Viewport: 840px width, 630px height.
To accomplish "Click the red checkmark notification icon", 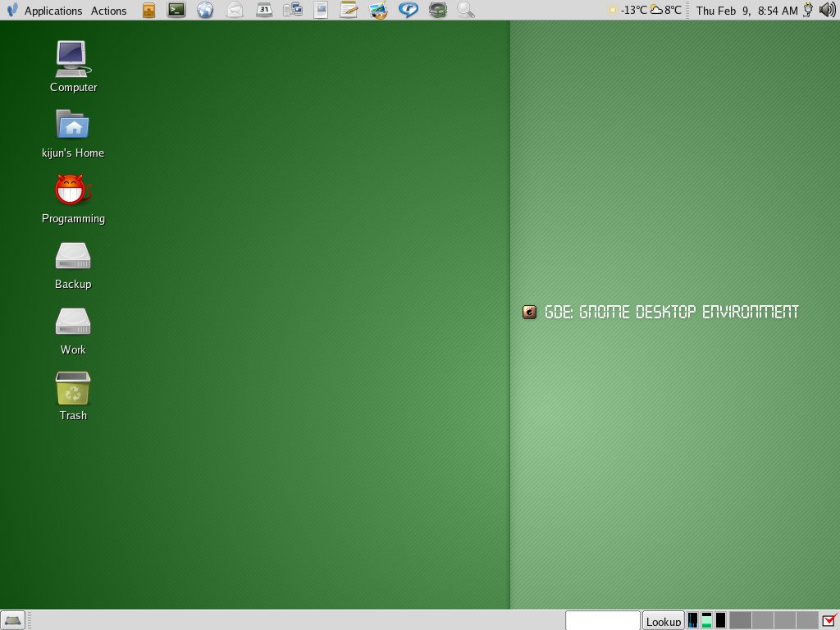I will coord(829,620).
